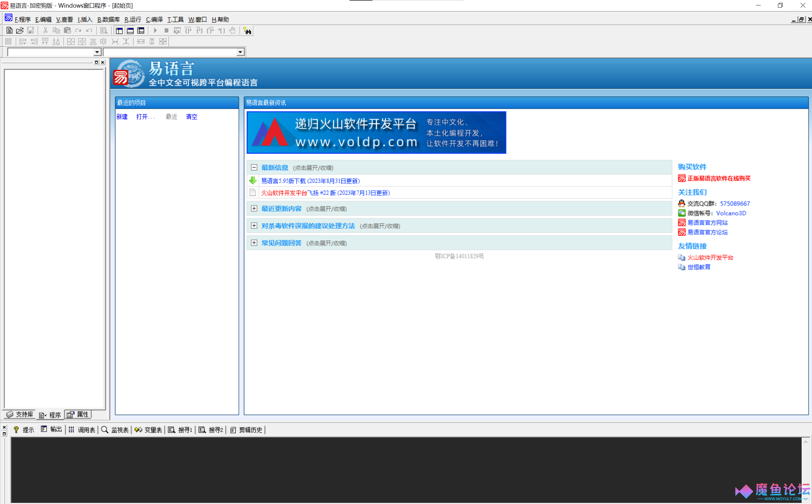Image resolution: width=812 pixels, height=504 pixels.
Task: Click the make same width icon
Action: (141, 41)
